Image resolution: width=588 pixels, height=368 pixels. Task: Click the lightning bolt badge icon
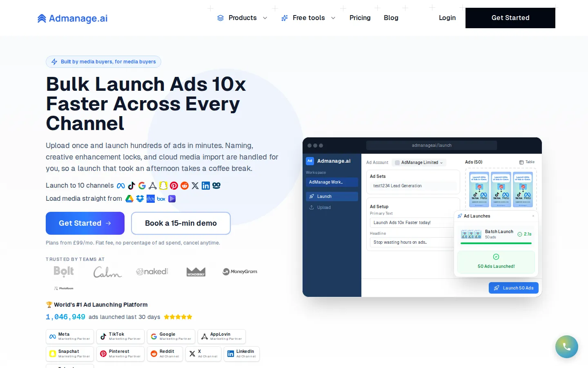54,62
